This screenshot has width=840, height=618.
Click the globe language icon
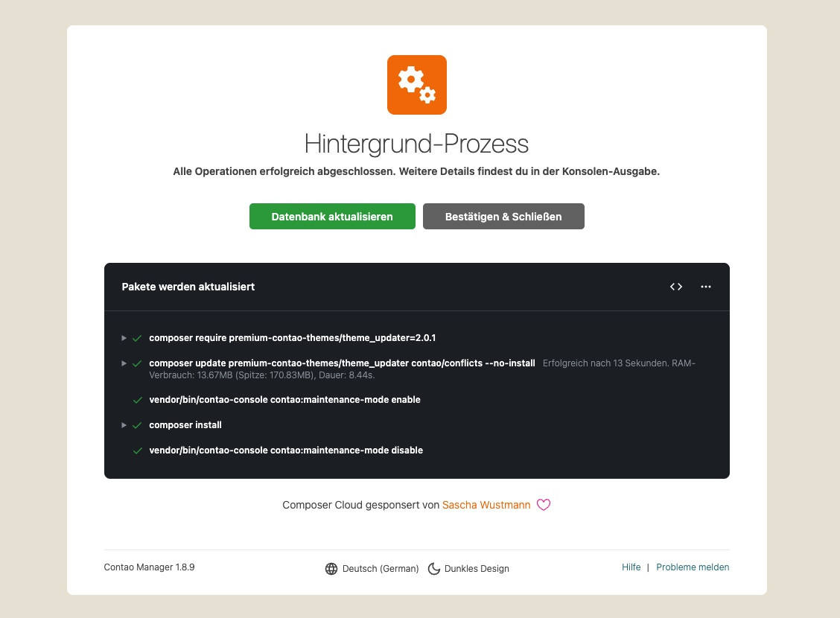[331, 569]
